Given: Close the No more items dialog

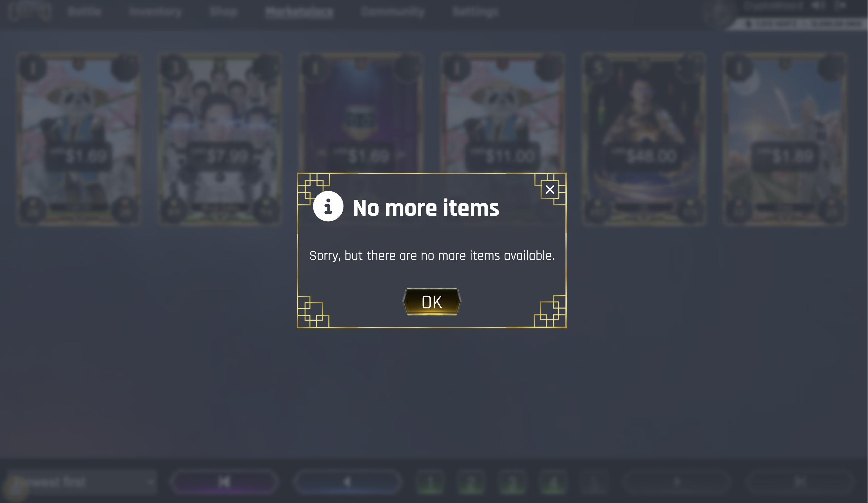Looking at the screenshot, I should click(x=550, y=189).
